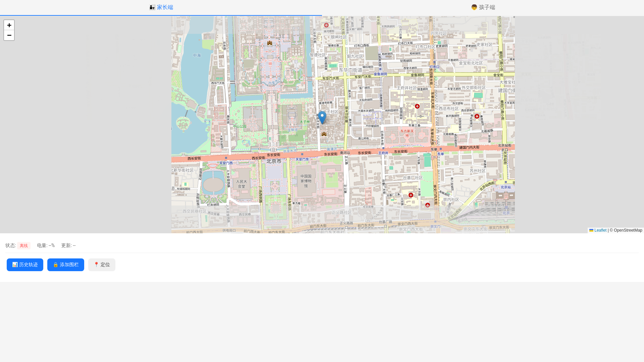
Task: Click the 西总布社区 label
Action: point(449,109)
